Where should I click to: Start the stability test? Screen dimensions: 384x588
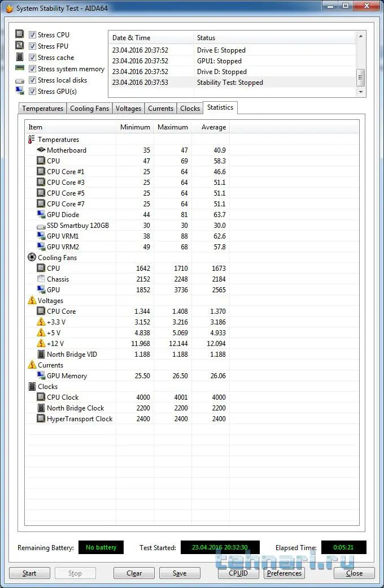pyautogui.click(x=29, y=573)
